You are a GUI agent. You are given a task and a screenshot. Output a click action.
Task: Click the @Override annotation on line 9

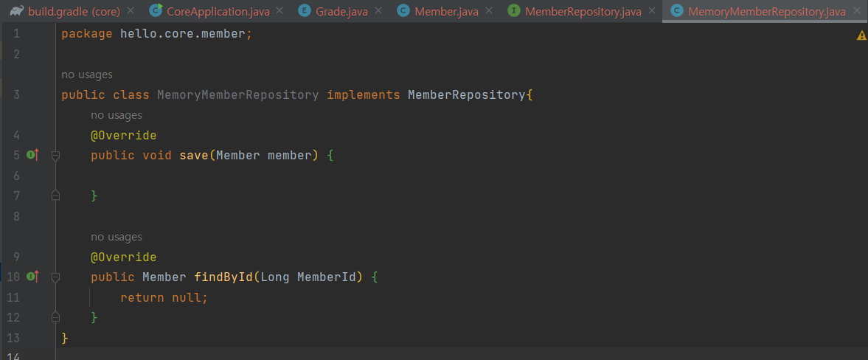(123, 257)
